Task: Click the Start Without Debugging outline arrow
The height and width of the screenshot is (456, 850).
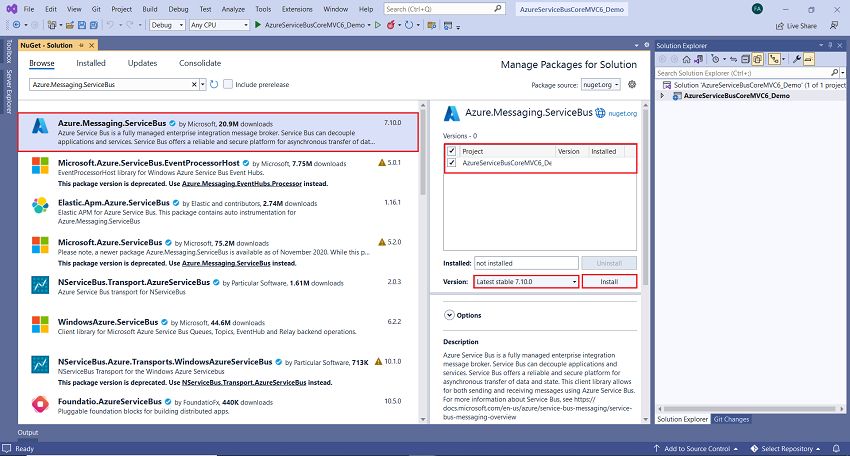Action: pyautogui.click(x=378, y=25)
